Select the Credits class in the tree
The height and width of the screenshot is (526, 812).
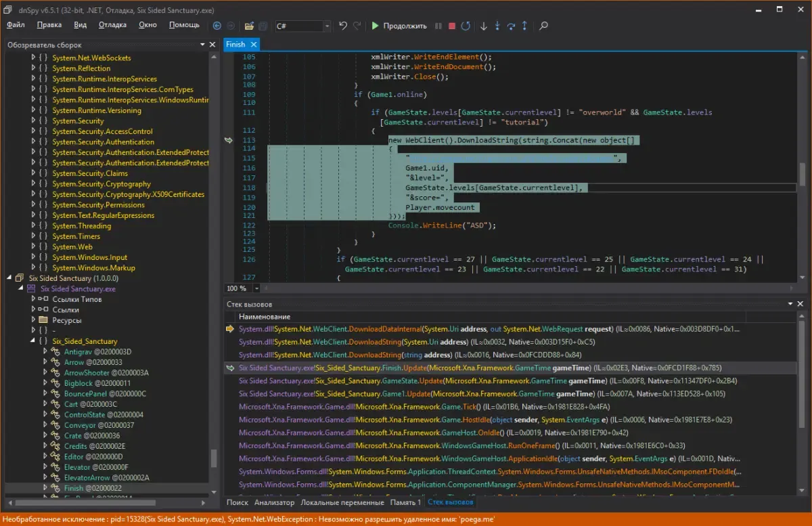click(75, 446)
